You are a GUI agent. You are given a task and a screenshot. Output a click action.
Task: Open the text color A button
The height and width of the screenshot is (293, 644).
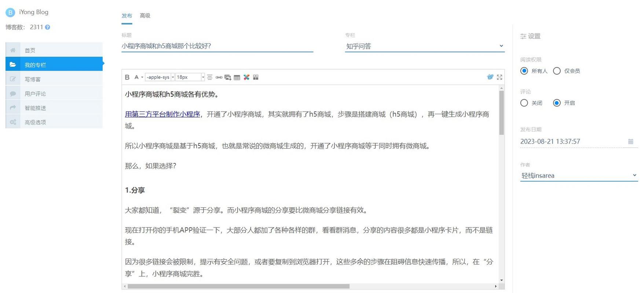pos(136,77)
